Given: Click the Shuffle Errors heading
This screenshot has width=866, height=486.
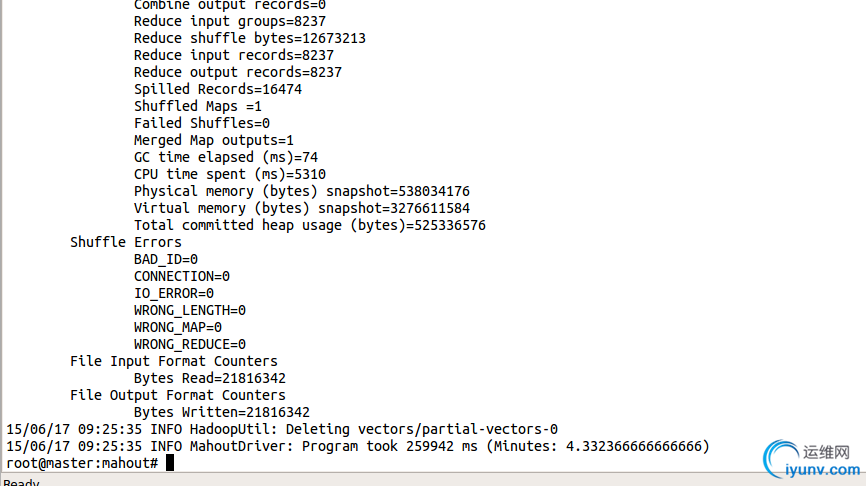Looking at the screenshot, I should pyautogui.click(x=126, y=242).
